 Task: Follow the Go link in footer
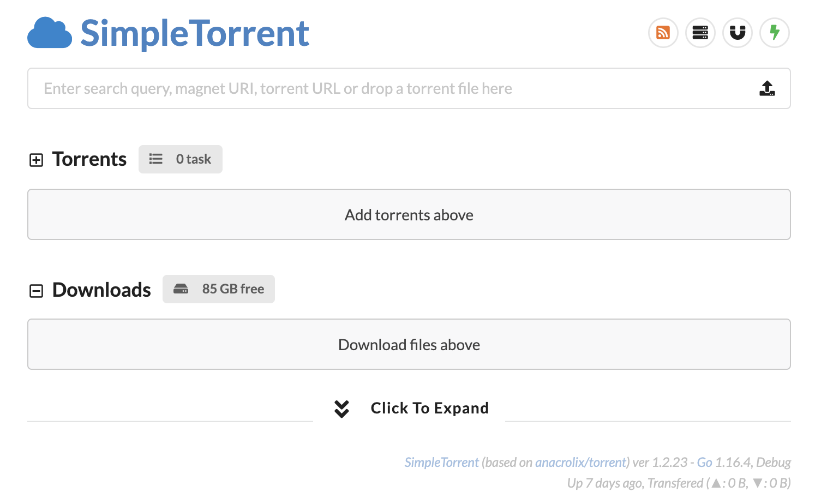[704, 463]
